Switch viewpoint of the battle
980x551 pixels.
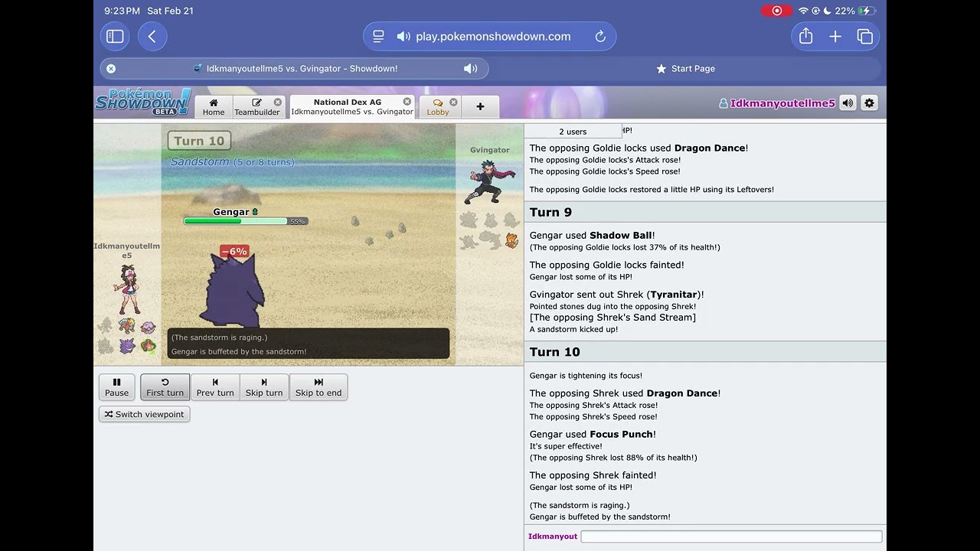coord(145,414)
